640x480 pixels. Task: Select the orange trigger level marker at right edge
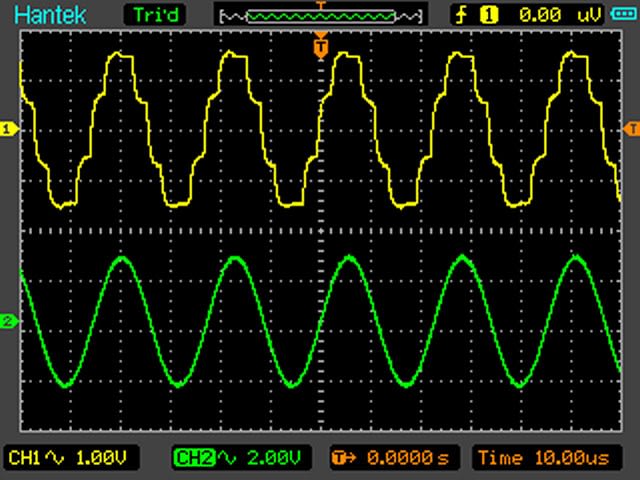pos(631,129)
